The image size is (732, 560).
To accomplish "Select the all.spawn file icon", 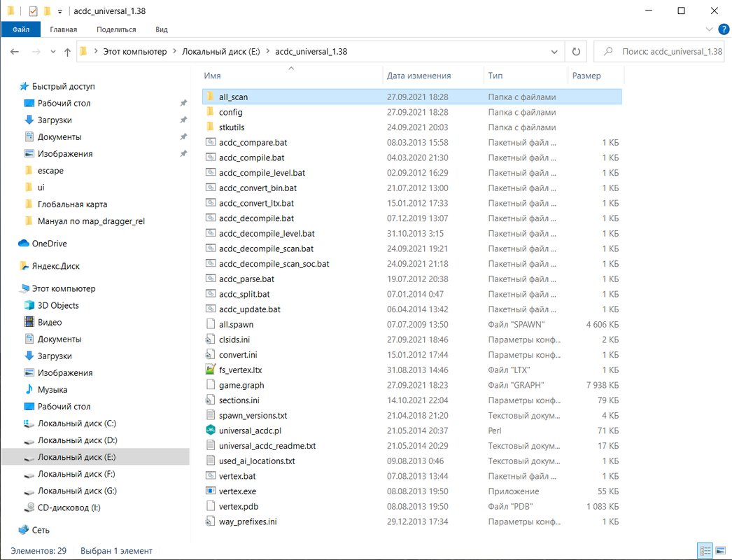I will (x=211, y=324).
